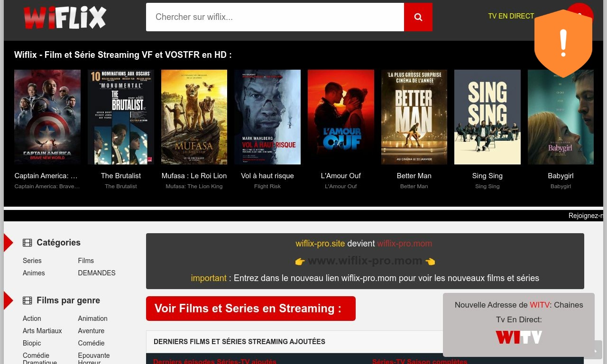The height and width of the screenshot is (364, 607).
Task: Click the Wiflix logo
Action: 65,18
